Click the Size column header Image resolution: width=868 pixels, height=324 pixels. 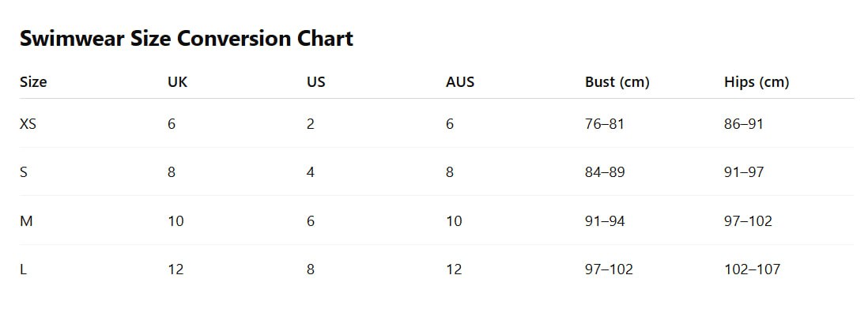click(33, 82)
